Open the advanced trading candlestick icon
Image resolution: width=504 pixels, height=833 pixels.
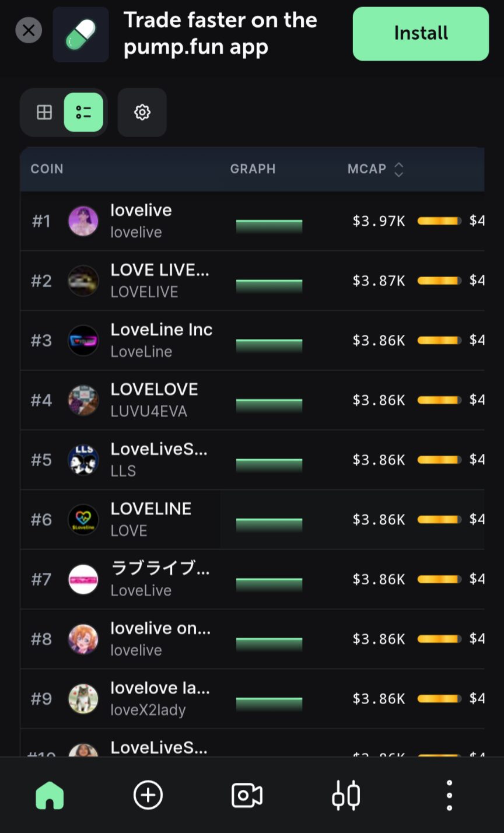346,795
